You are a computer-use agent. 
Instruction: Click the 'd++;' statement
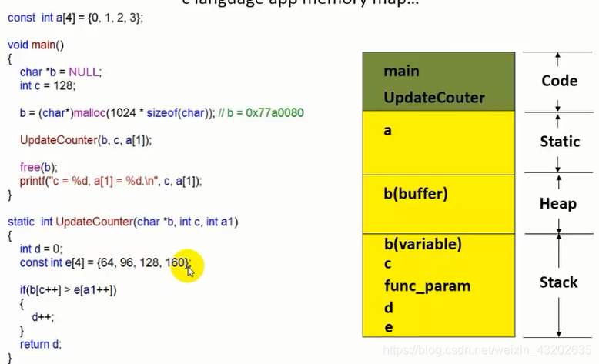coord(43,317)
